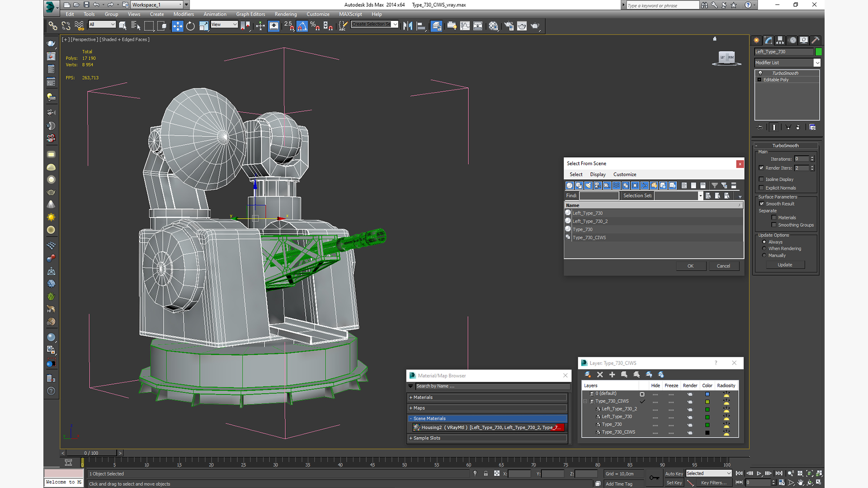Activate the Select and Uniform Scale tool
The height and width of the screenshot is (488, 868).
(203, 26)
